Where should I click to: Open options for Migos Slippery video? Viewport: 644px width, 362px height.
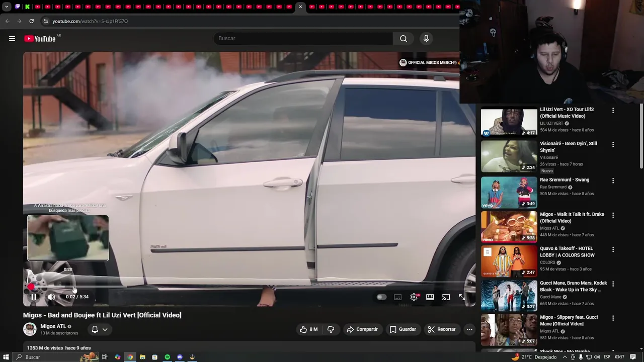(x=613, y=318)
